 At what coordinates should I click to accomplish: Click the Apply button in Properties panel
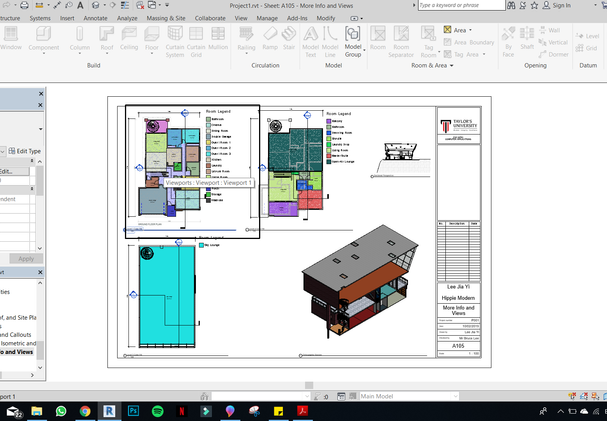point(25,259)
